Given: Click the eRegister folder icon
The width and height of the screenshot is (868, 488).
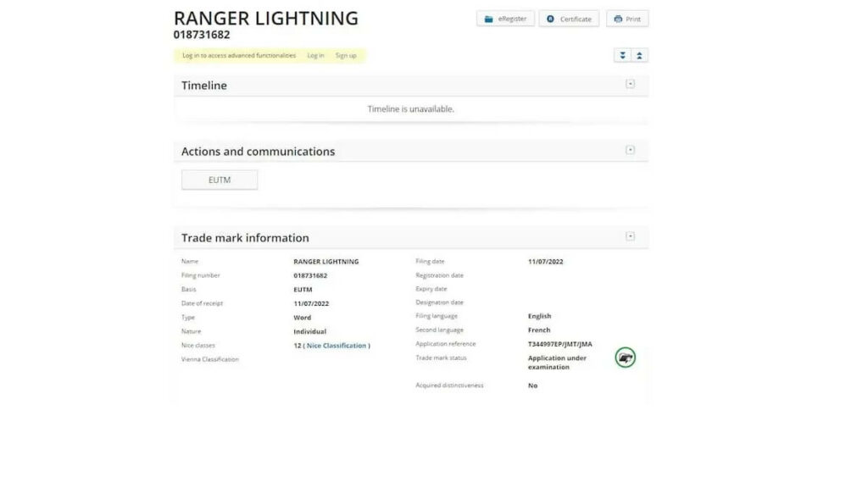Looking at the screenshot, I should pos(488,19).
